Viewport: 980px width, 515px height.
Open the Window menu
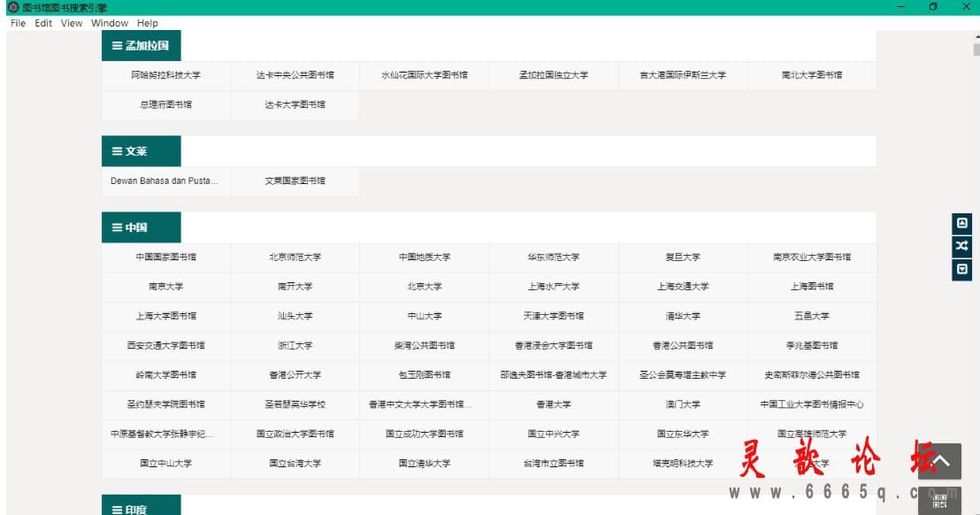click(110, 23)
